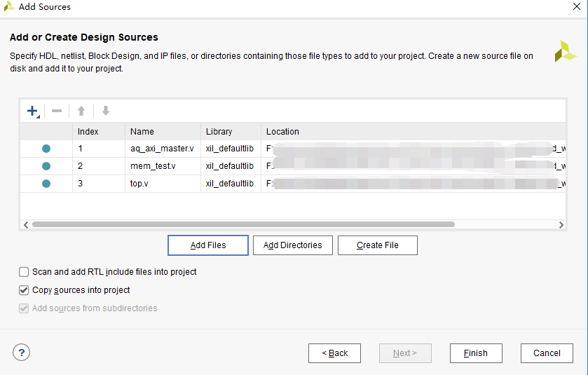Click the Library column header
This screenshot has width=588, height=375.
point(219,132)
